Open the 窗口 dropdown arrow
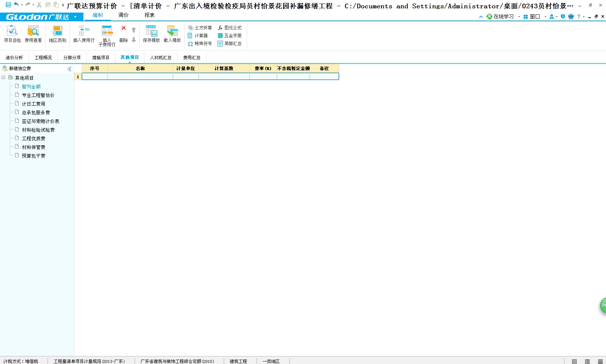 pos(545,17)
